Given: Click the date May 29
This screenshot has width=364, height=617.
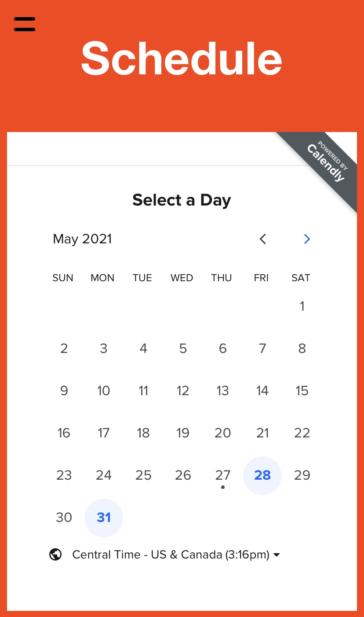Looking at the screenshot, I should [x=302, y=475].
